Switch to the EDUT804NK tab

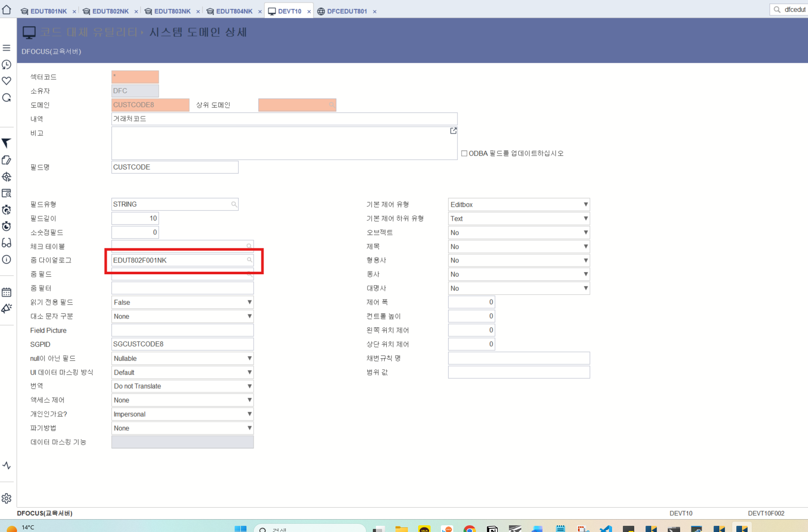click(234, 11)
